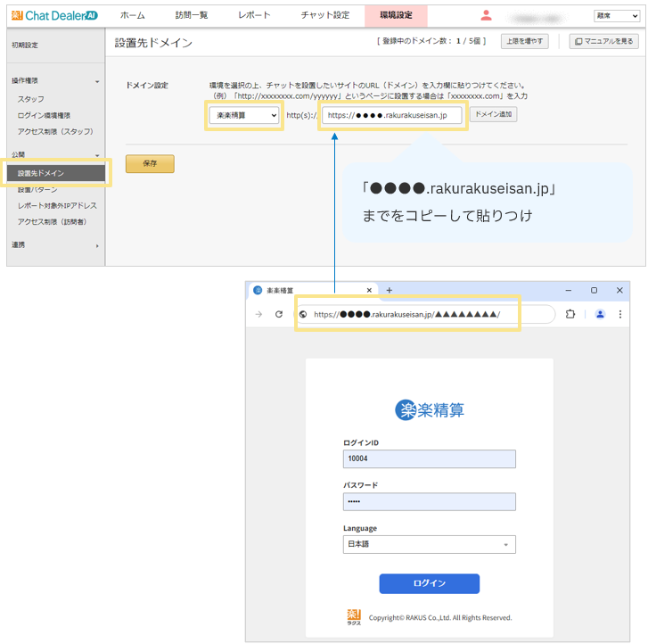The height and width of the screenshot is (644, 648).
Task: Click the domain URL input field
Action: (393, 115)
